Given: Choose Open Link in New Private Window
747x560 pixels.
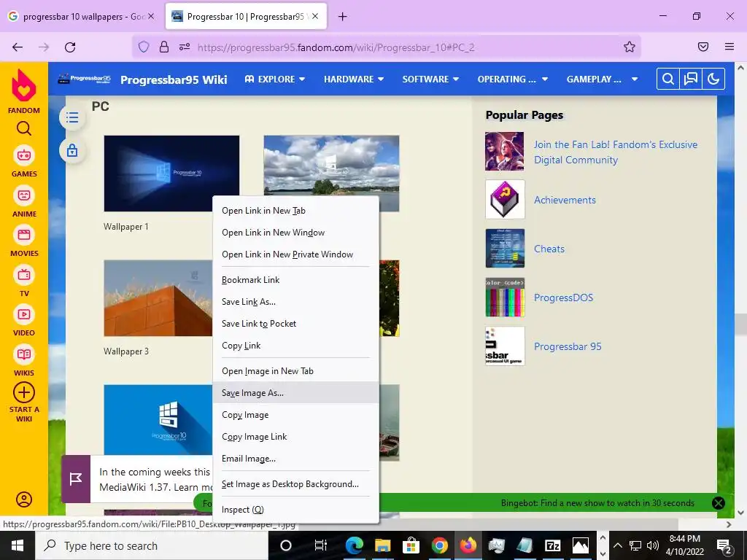Looking at the screenshot, I should (296, 254).
